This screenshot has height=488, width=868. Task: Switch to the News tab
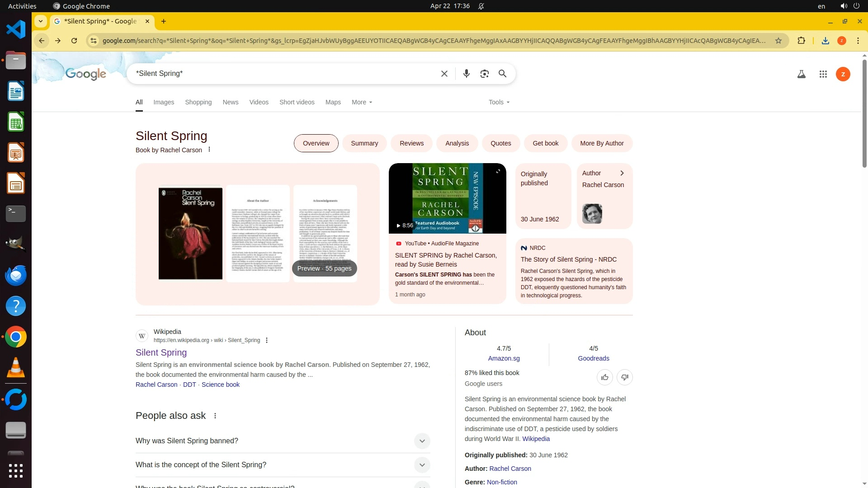pyautogui.click(x=230, y=102)
